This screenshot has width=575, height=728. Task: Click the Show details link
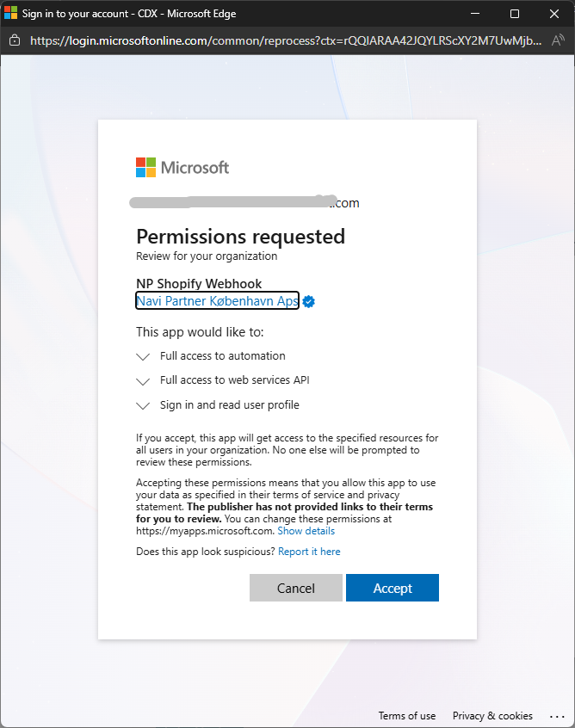pyautogui.click(x=306, y=531)
